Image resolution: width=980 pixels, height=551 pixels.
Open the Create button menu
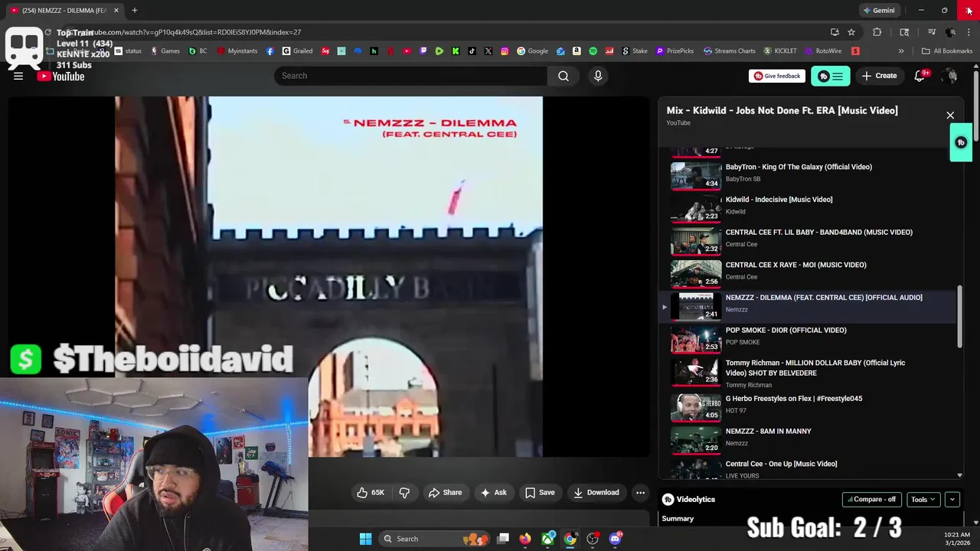879,76
